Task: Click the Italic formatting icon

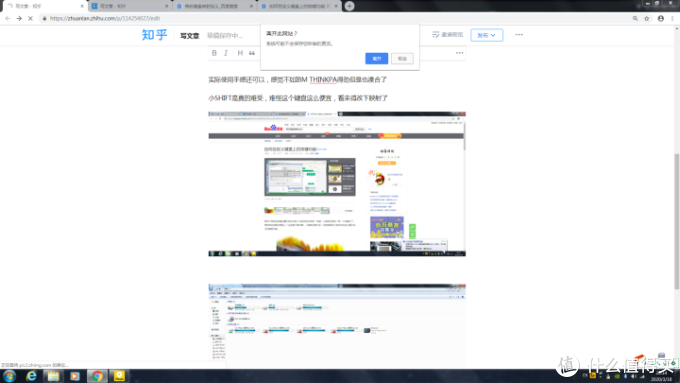Action: point(226,53)
